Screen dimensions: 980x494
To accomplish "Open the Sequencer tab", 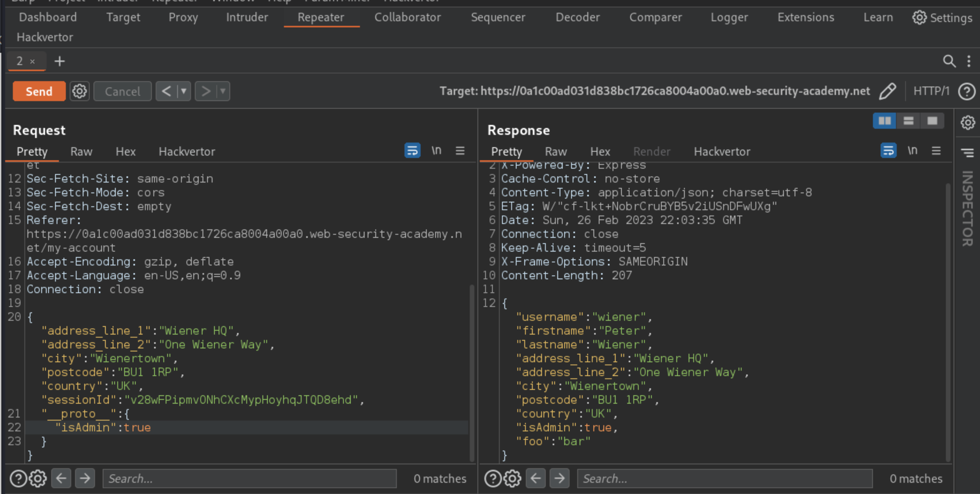I will tap(498, 17).
